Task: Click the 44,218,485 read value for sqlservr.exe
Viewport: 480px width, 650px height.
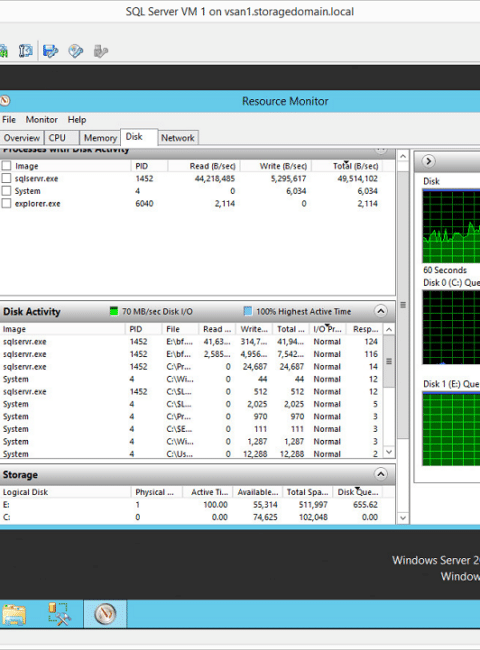Action: coord(215,178)
